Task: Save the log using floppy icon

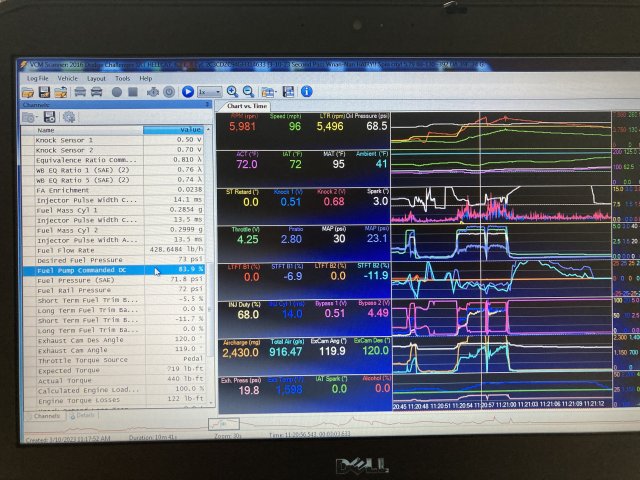Action: pos(44,92)
